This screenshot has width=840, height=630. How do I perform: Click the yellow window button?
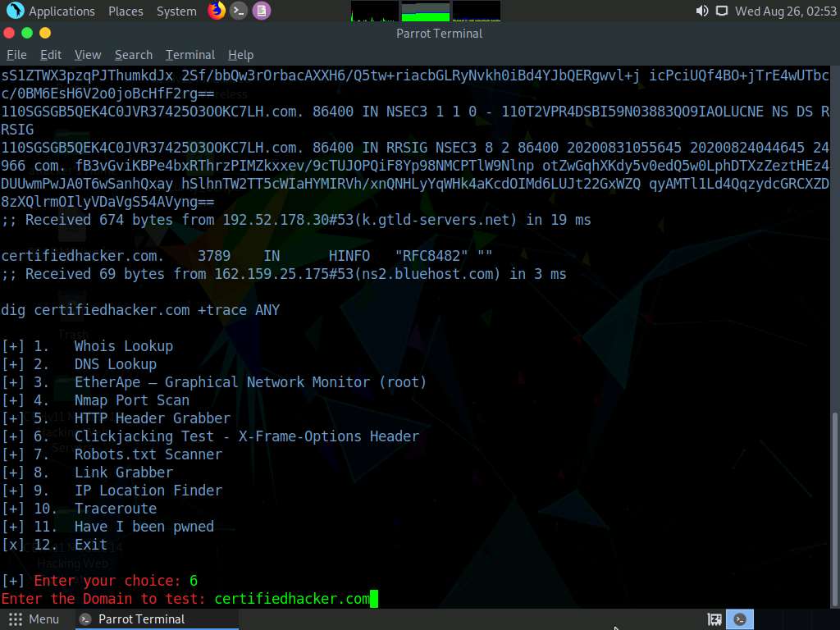click(45, 33)
